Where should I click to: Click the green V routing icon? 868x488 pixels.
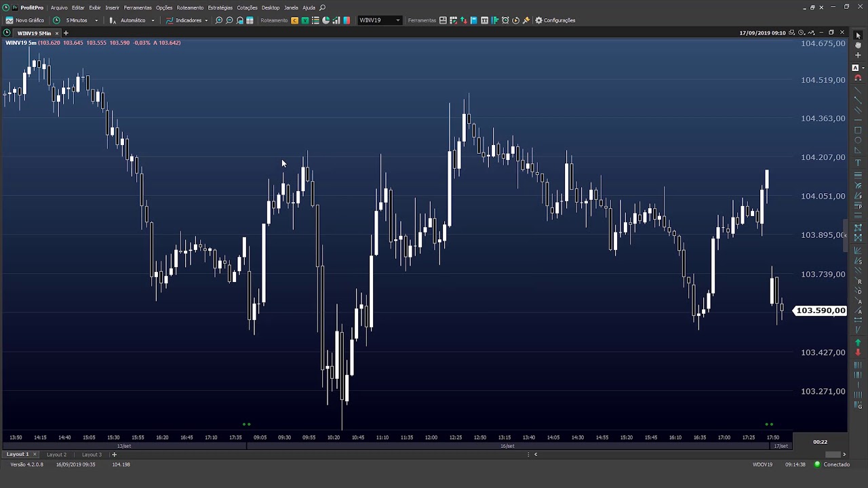[x=304, y=20]
